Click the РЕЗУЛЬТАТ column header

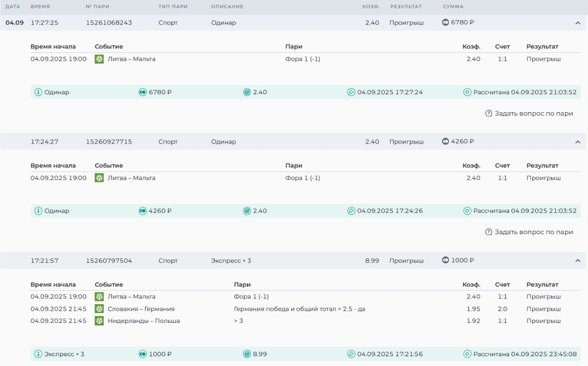click(406, 7)
